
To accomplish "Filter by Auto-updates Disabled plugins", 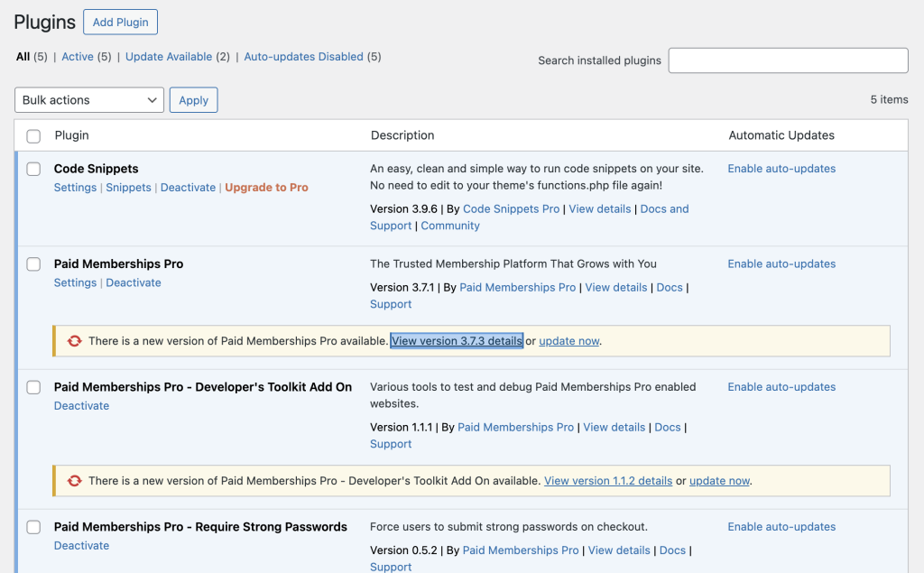I will pyautogui.click(x=303, y=57).
